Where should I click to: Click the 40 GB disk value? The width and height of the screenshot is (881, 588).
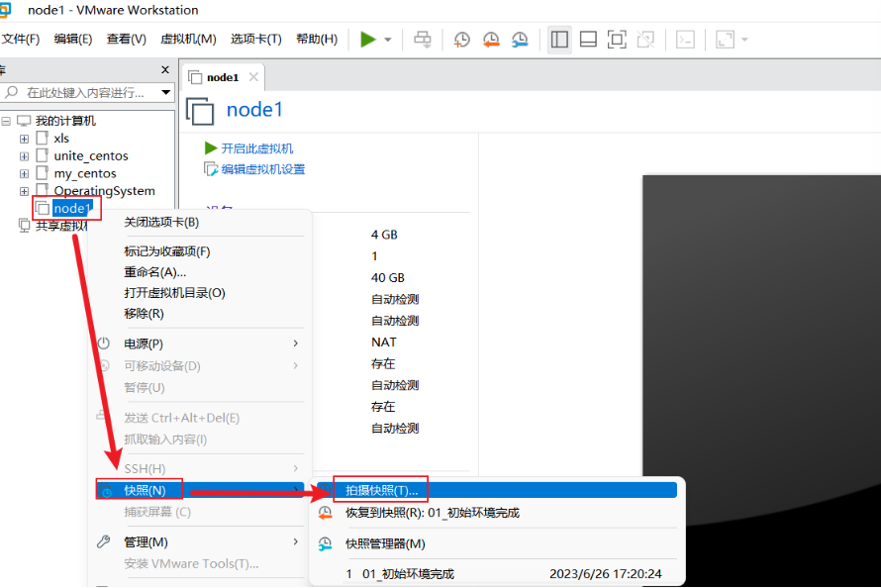coord(388,278)
